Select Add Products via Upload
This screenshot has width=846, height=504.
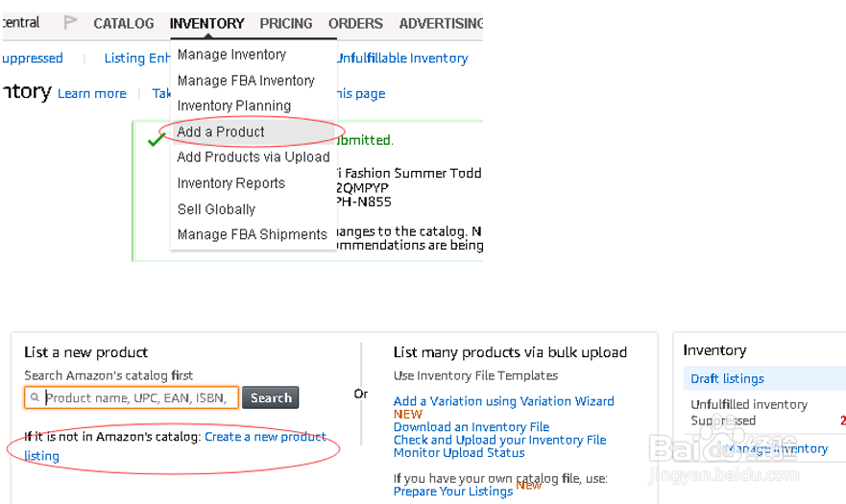tap(254, 157)
